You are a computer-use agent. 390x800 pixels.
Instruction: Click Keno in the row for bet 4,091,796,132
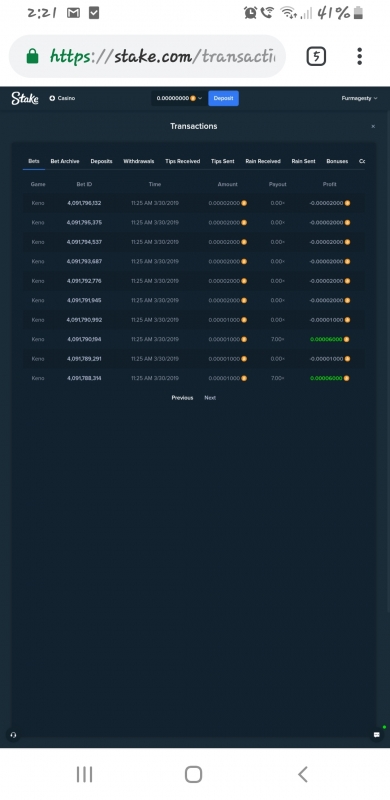(x=38, y=203)
